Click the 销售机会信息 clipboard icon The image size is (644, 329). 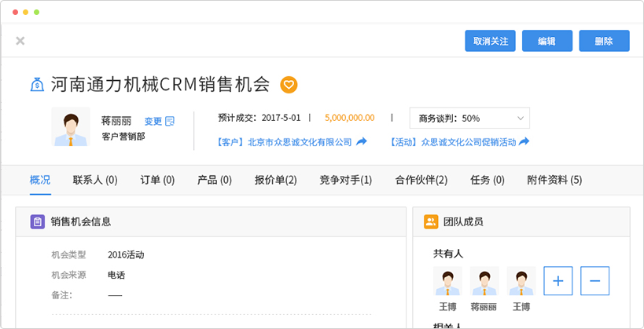pos(37,221)
